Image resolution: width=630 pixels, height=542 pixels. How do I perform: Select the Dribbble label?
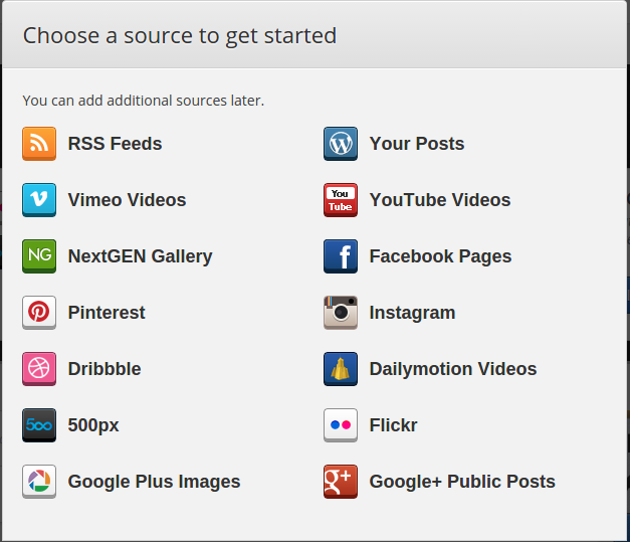click(x=104, y=369)
